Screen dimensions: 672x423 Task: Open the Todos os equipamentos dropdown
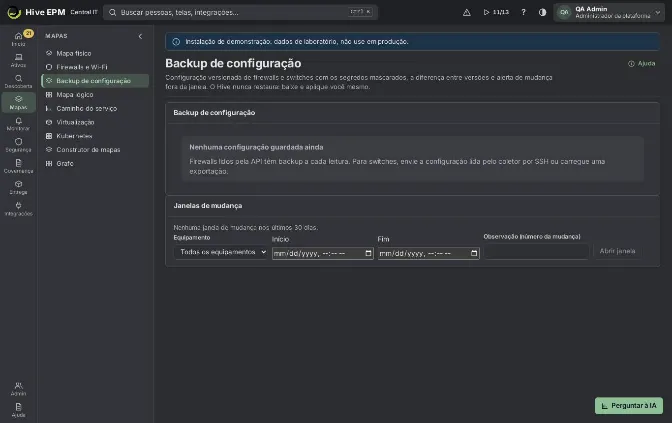pos(220,252)
